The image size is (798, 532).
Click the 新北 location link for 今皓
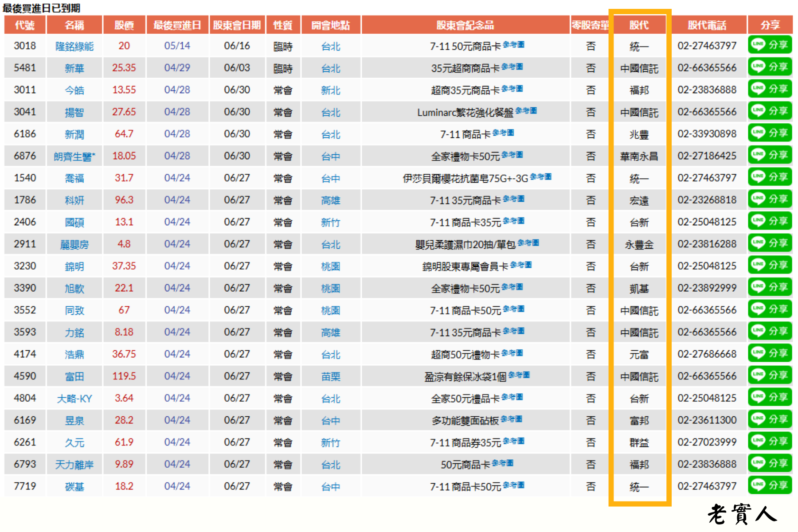point(331,90)
